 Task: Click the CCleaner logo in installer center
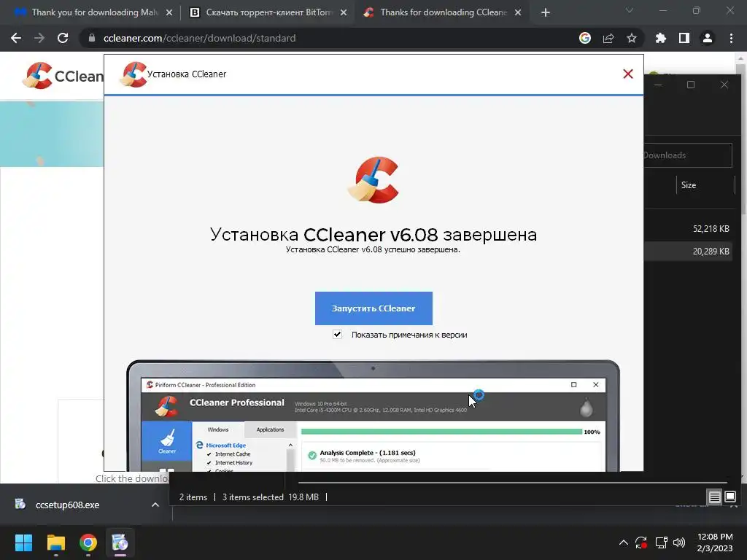click(373, 180)
